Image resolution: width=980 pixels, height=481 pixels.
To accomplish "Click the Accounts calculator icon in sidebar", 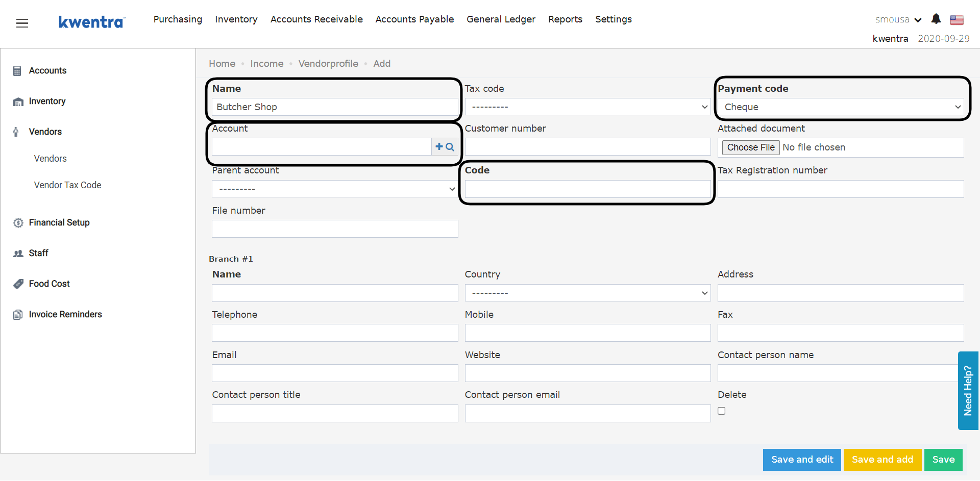I will point(17,71).
